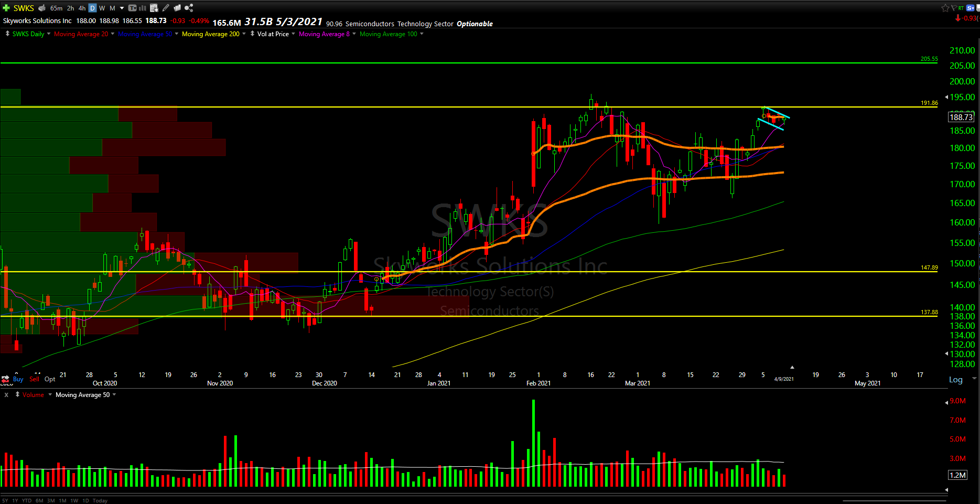Set chart range to 1Y
The width and height of the screenshot is (980, 504).
pyautogui.click(x=15, y=501)
